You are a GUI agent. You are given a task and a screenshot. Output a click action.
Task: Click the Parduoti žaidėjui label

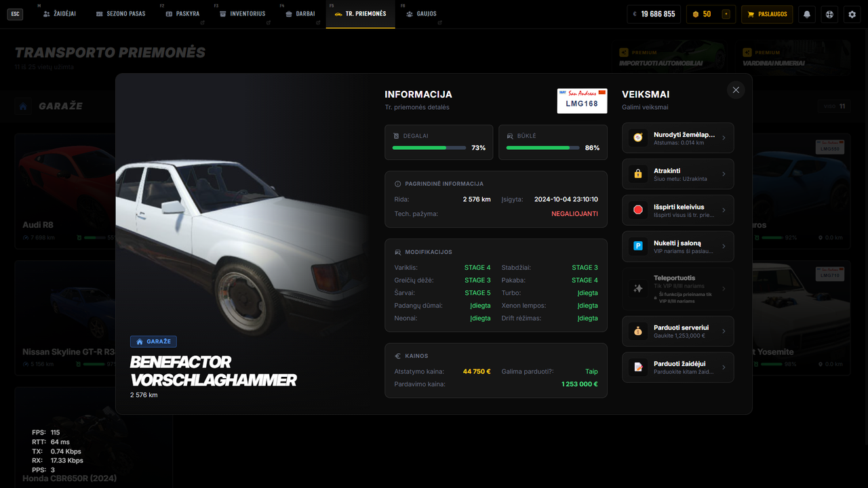(x=679, y=364)
